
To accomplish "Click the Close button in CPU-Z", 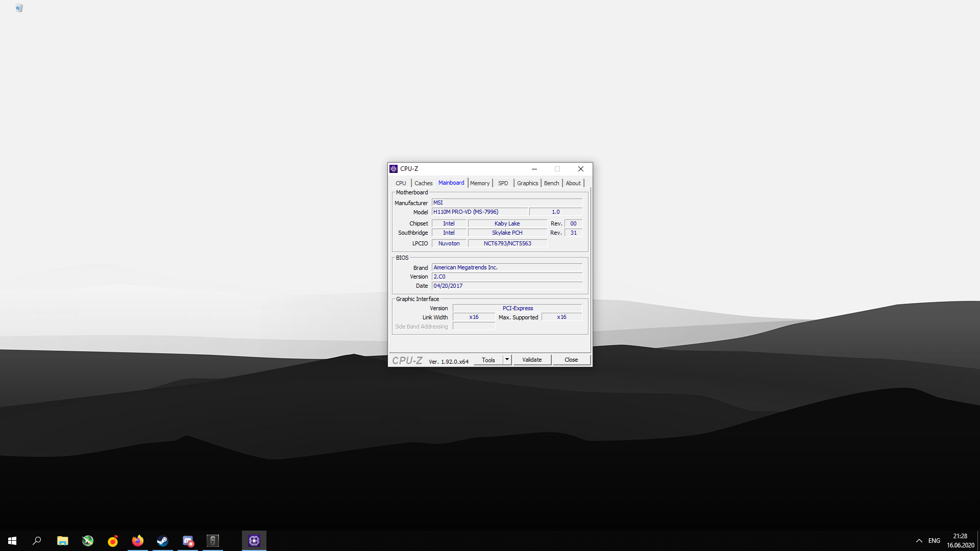I will [x=571, y=360].
